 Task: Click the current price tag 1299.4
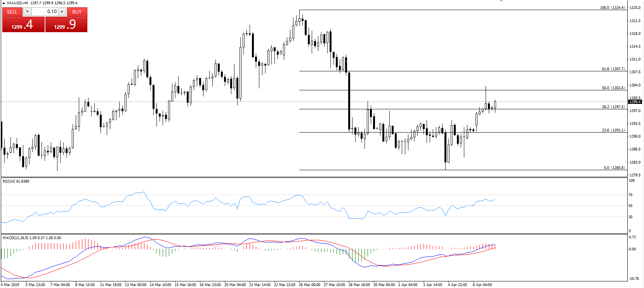click(x=635, y=102)
